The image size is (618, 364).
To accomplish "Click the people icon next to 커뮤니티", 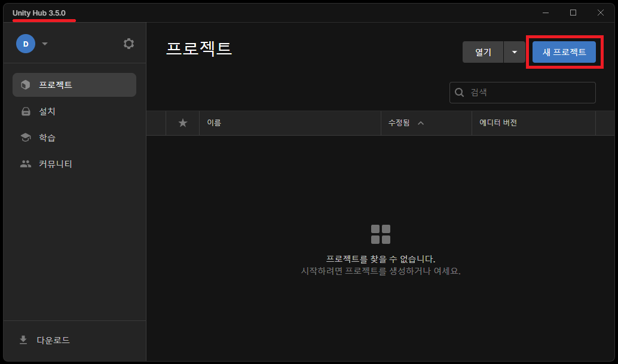I will click(x=26, y=164).
